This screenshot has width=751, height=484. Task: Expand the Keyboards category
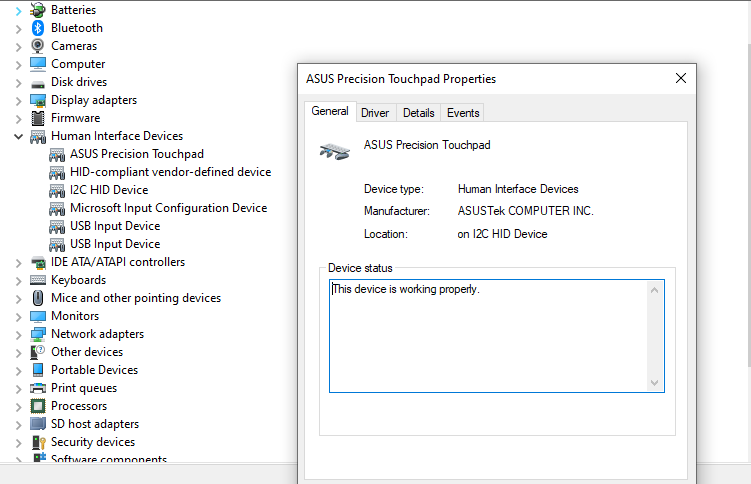pyautogui.click(x=18, y=281)
